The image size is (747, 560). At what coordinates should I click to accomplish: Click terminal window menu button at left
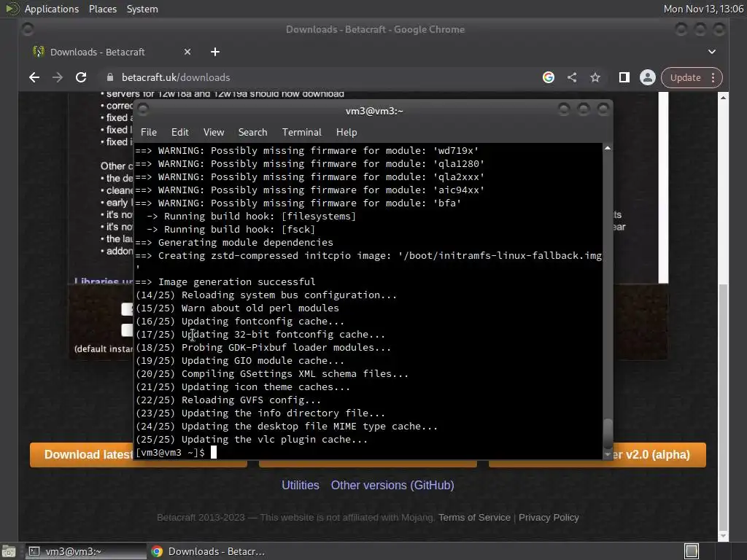click(x=142, y=109)
